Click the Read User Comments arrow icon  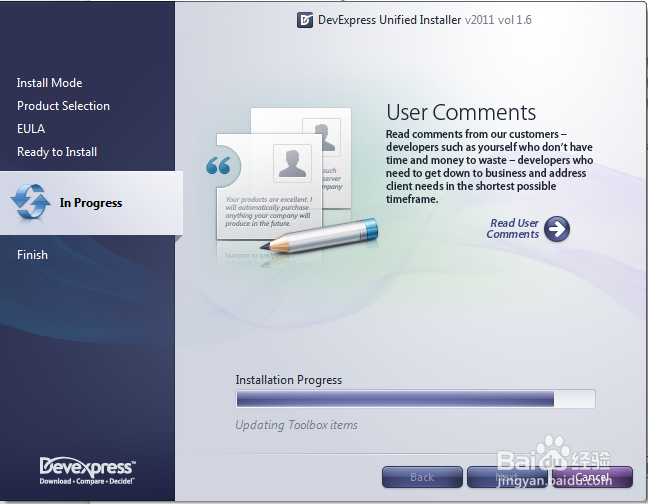point(557,229)
